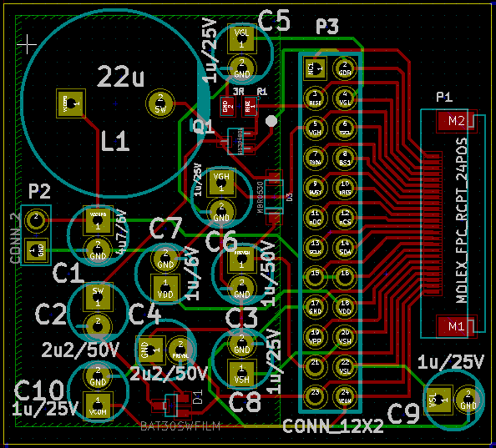496x448 pixels.
Task: Click the P3 reference label
Action: tap(327, 27)
